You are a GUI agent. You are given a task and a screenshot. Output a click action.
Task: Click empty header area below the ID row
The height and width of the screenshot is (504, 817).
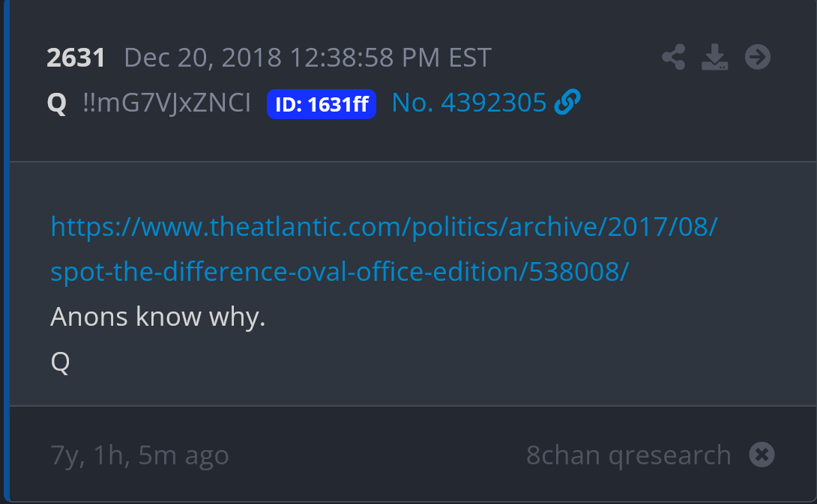coord(411,139)
